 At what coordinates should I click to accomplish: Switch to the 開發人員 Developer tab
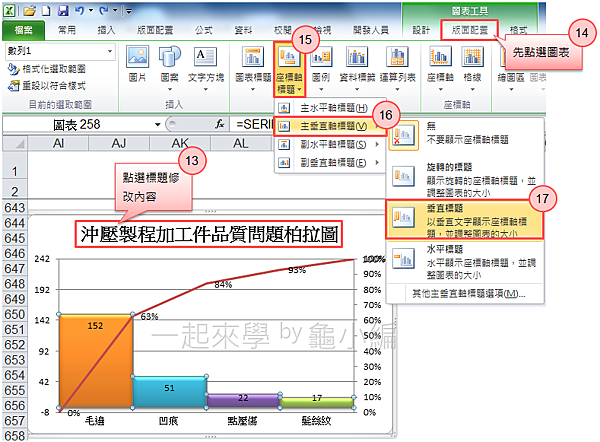371,30
